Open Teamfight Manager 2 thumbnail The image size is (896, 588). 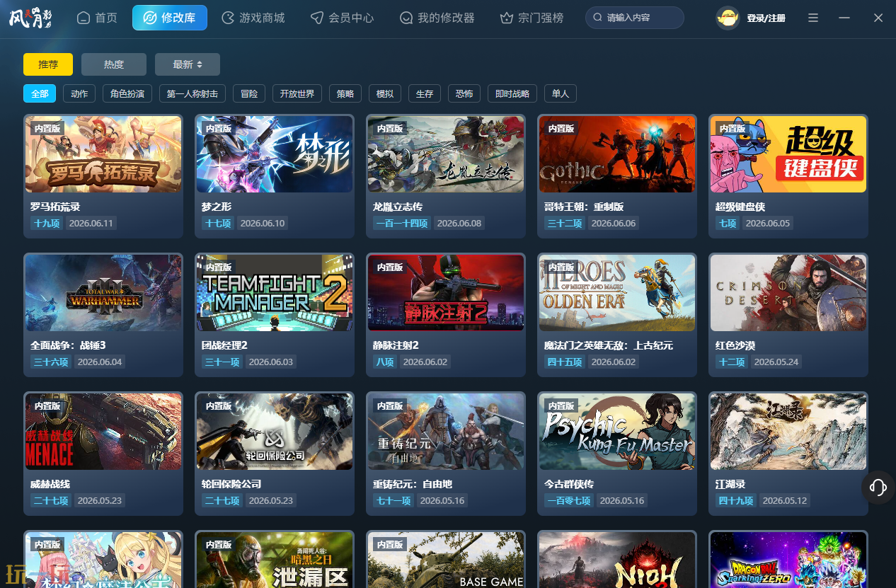click(275, 293)
